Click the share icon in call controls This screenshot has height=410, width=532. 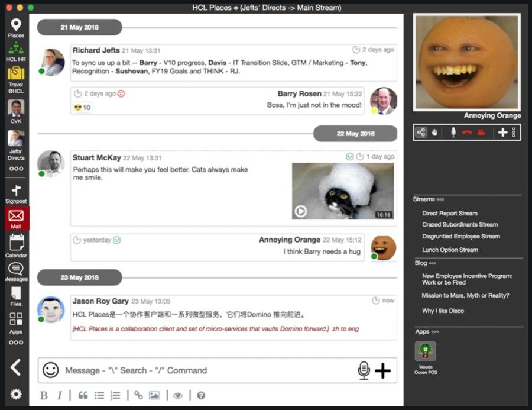(421, 132)
